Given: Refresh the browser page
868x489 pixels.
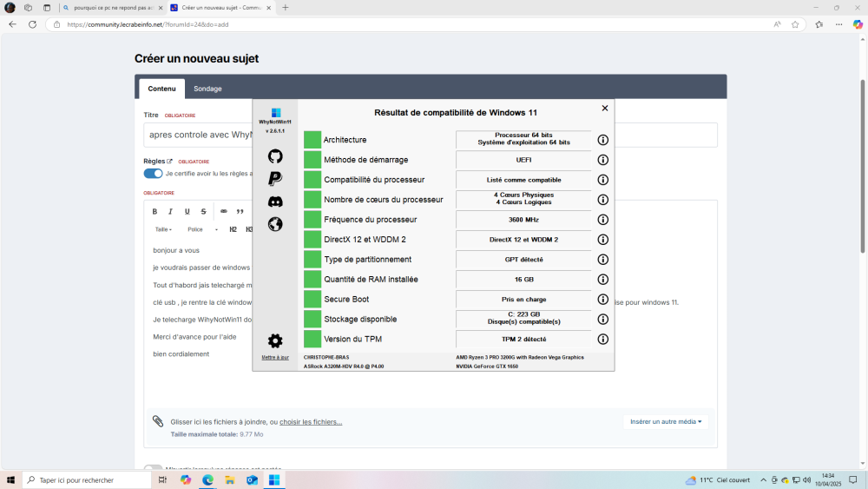Looking at the screenshot, I should coord(33,24).
